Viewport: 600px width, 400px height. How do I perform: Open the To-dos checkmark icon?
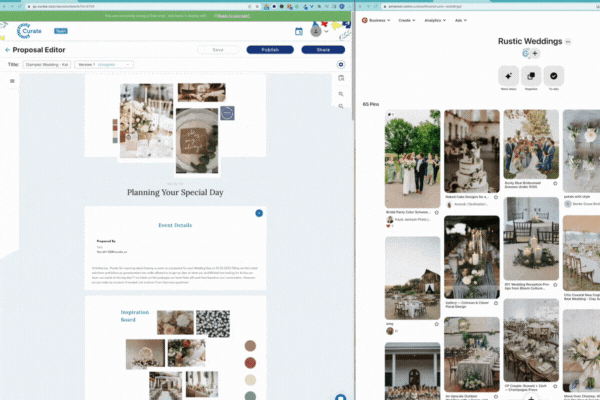[554, 76]
